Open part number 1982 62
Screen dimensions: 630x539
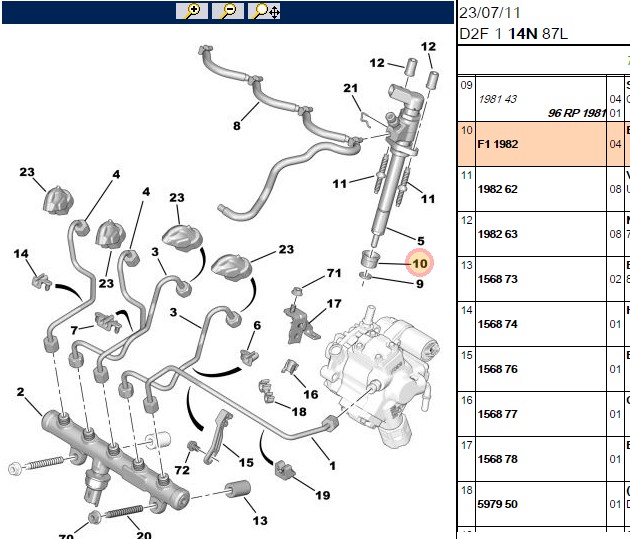[497, 189]
